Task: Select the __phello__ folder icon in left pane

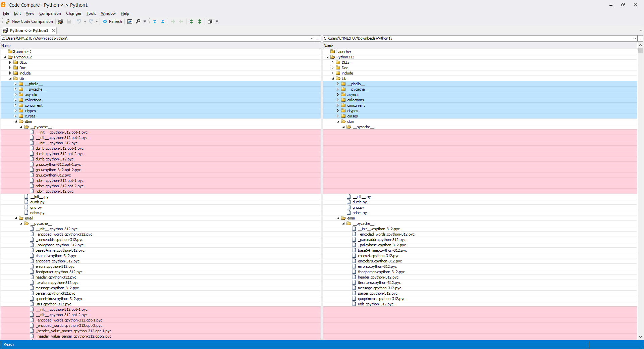Action: coord(21,84)
